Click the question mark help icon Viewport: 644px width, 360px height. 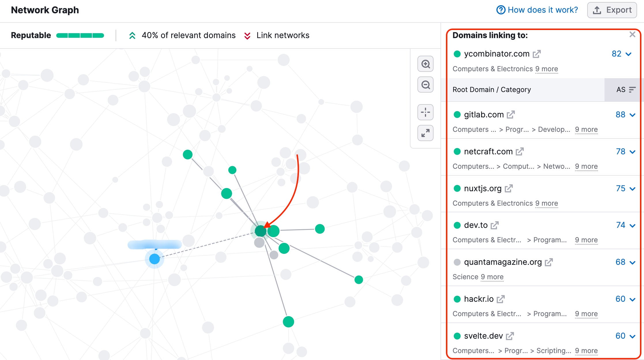pyautogui.click(x=501, y=10)
